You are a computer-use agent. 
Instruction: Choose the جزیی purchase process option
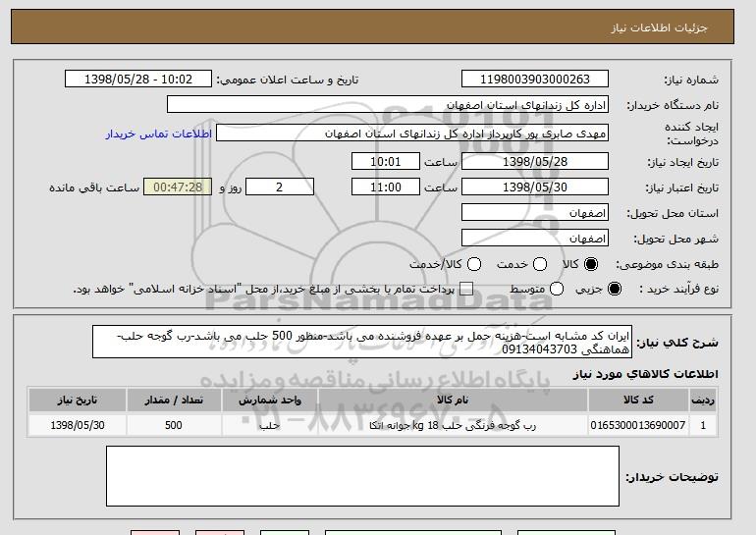(x=615, y=289)
